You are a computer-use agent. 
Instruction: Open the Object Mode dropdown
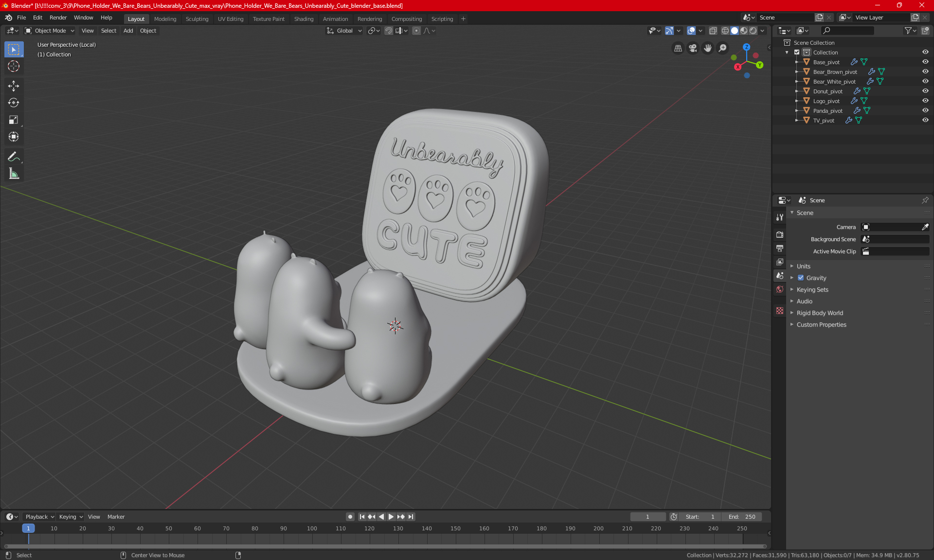(x=50, y=31)
